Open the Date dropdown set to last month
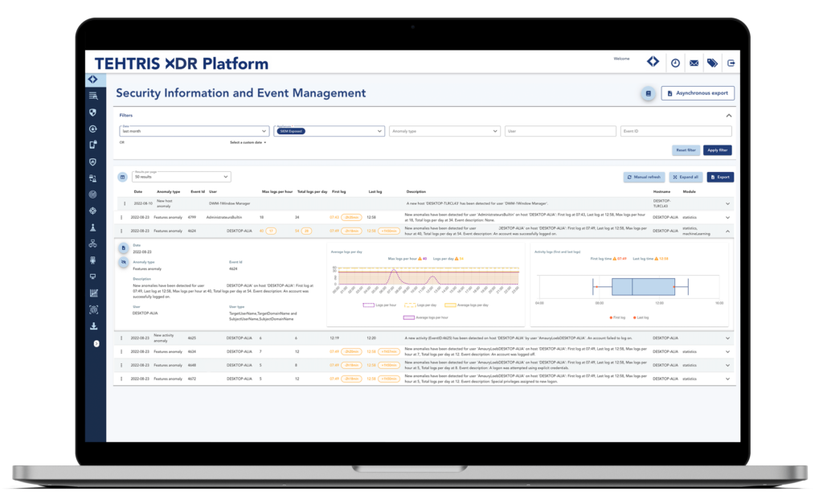 [194, 131]
